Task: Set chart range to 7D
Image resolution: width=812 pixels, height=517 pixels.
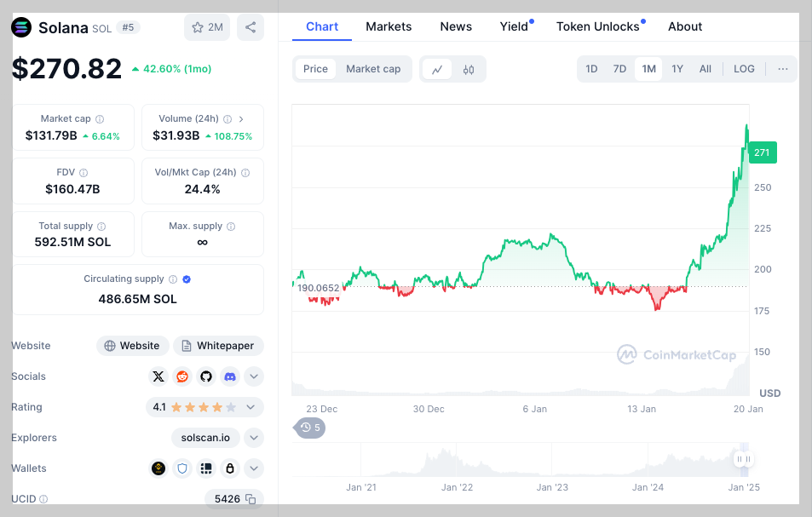Action: (x=619, y=69)
